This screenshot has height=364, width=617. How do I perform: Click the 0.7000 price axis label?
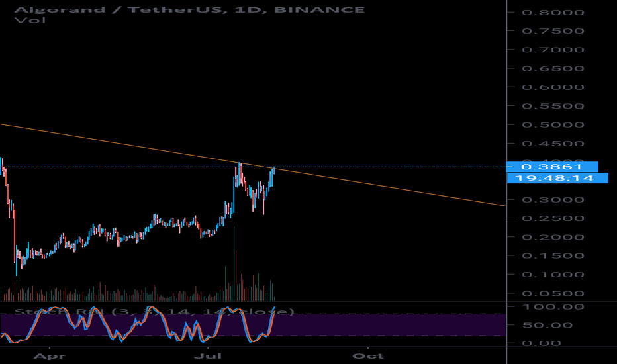pyautogui.click(x=553, y=50)
